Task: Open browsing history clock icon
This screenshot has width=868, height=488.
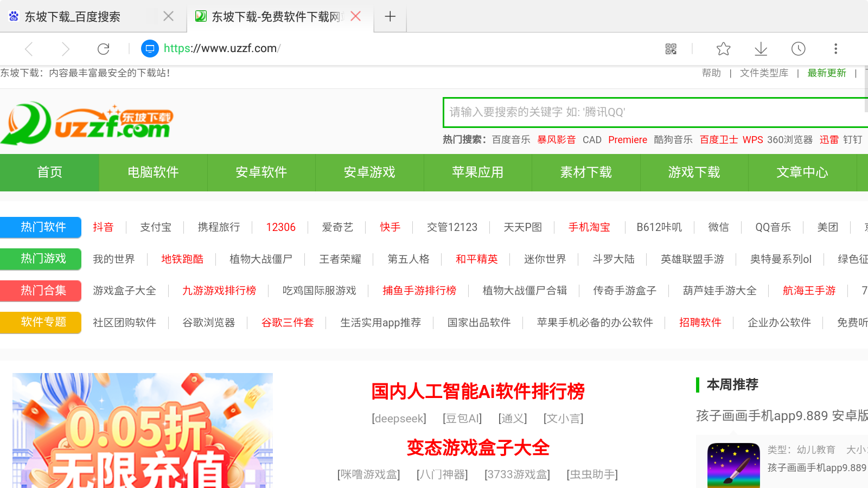Action: (798, 49)
